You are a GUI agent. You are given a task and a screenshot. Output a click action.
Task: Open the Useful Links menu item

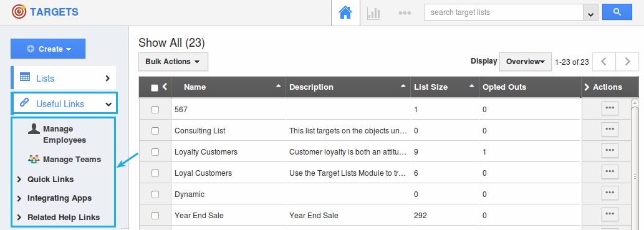(64, 103)
